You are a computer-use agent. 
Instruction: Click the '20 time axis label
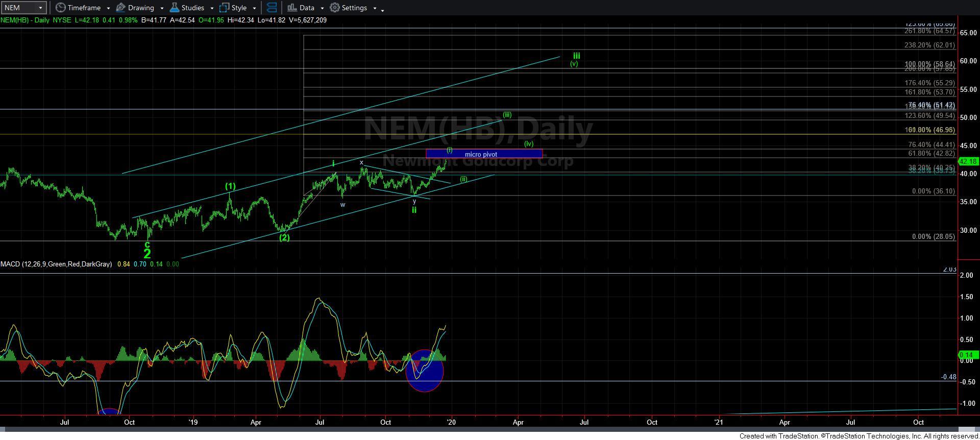click(x=451, y=422)
